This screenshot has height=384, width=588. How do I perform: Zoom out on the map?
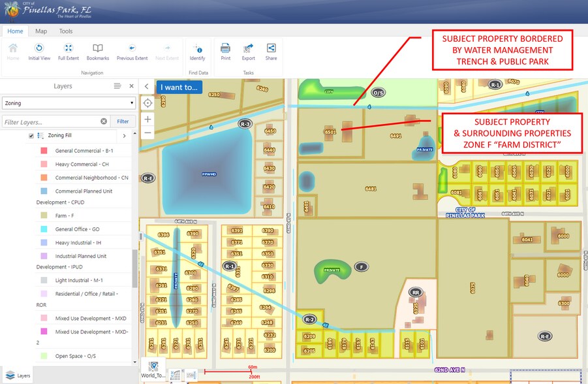point(147,133)
